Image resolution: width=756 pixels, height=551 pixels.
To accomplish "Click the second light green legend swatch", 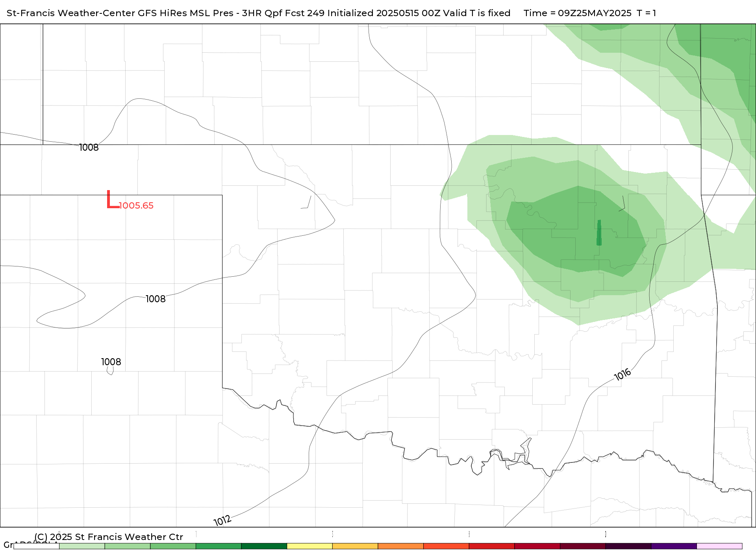I will pos(128,546).
